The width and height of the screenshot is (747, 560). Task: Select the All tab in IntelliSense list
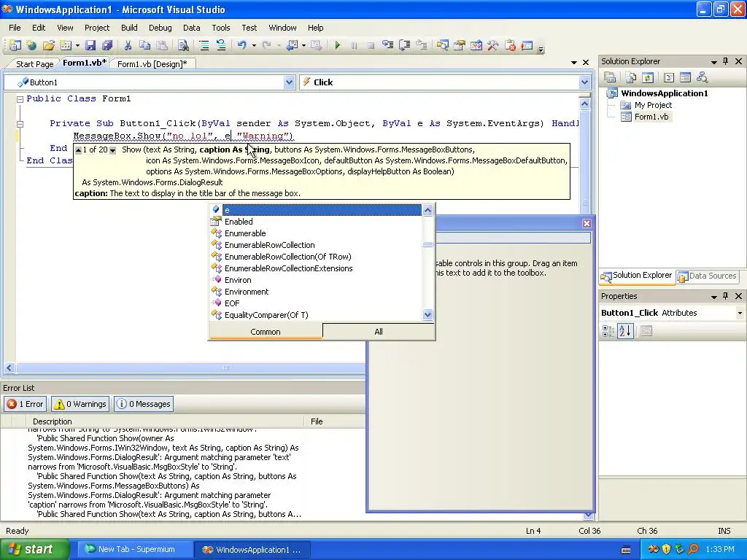(x=379, y=332)
